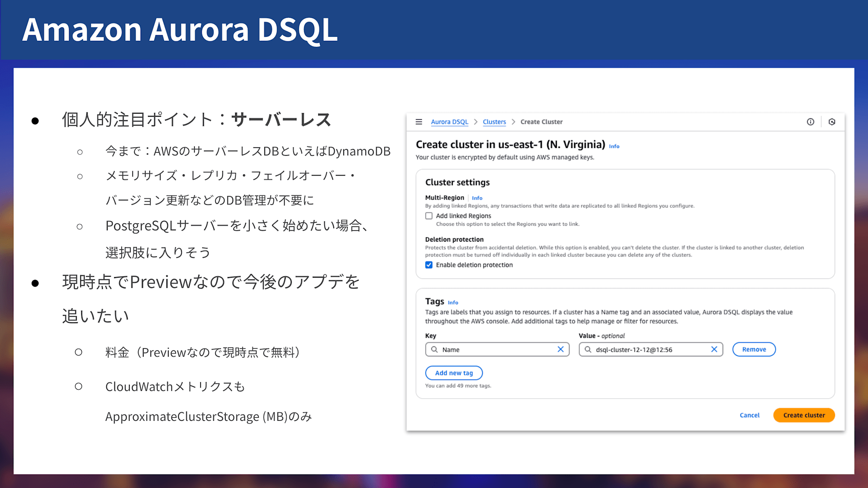This screenshot has height=488, width=868.
Task: Click the CloudWatch bullet text
Action: tap(175, 386)
